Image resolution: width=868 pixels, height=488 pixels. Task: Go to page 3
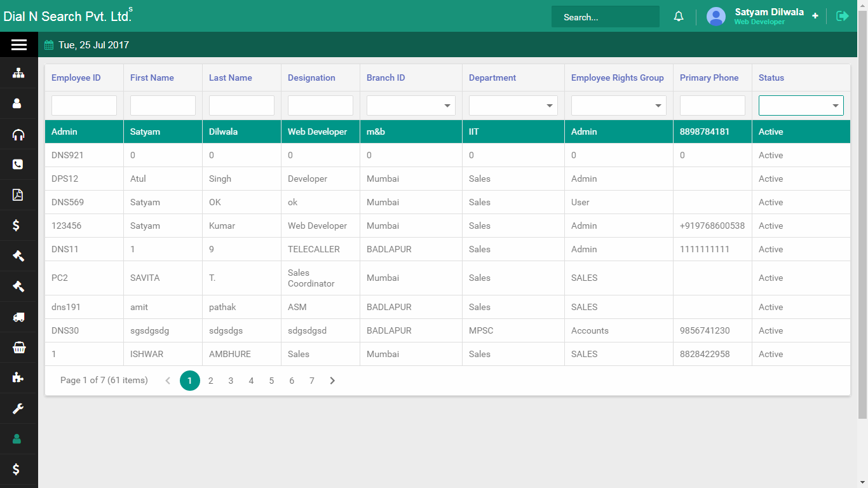pyautogui.click(x=231, y=381)
